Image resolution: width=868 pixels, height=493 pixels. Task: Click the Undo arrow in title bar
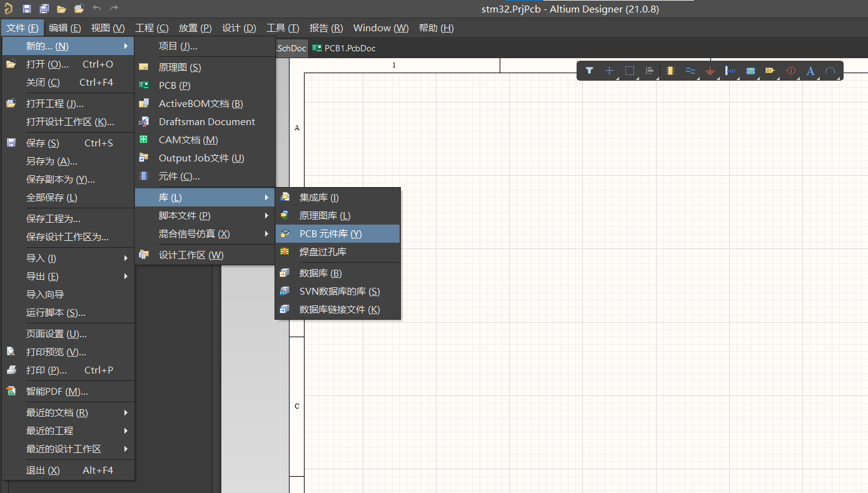click(x=97, y=8)
